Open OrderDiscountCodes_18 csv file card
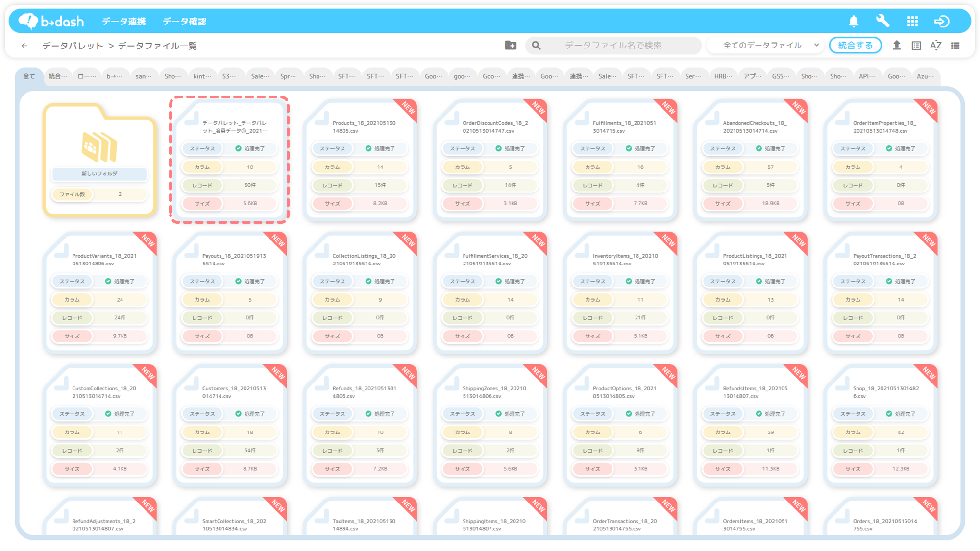The height and width of the screenshot is (551, 980). pyautogui.click(x=490, y=160)
